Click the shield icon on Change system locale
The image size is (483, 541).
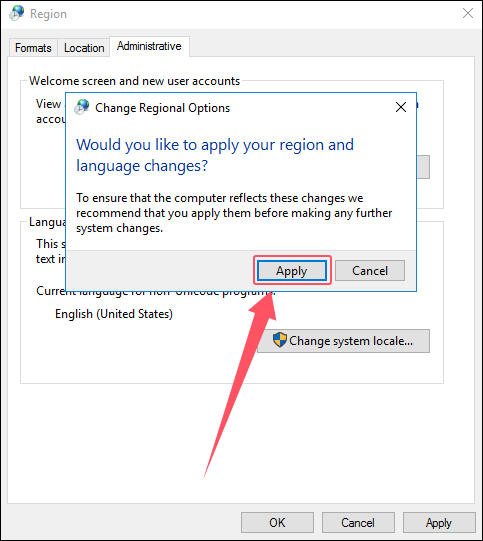pyautogui.click(x=279, y=340)
